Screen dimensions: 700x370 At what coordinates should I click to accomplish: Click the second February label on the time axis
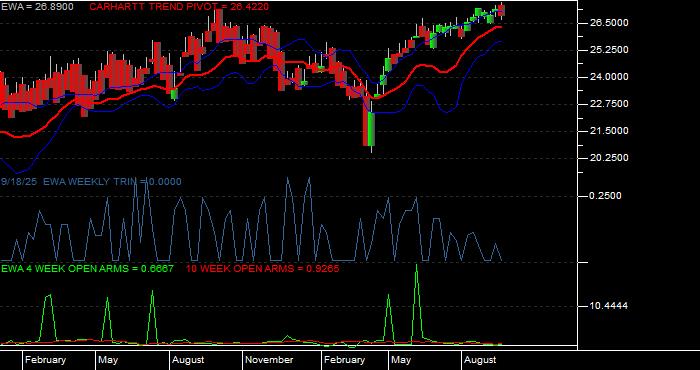(344, 360)
